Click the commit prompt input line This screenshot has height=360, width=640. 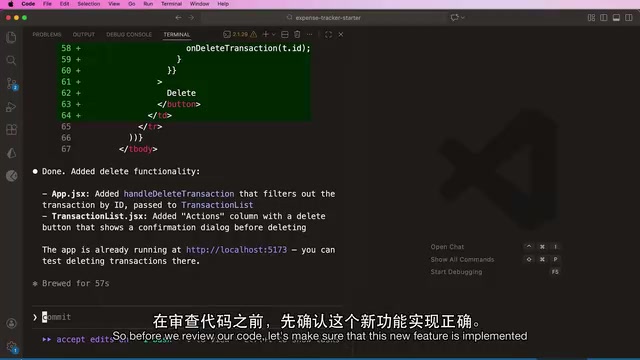[187, 317]
